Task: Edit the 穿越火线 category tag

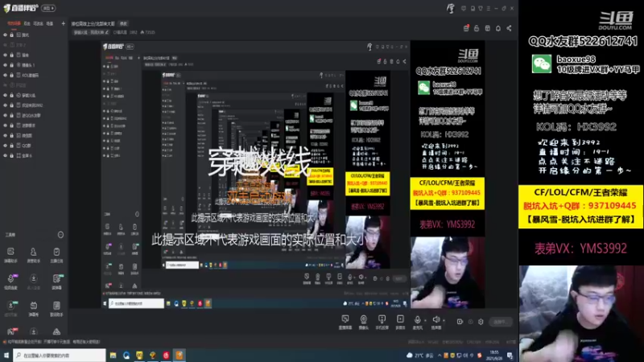Action: (x=91, y=32)
